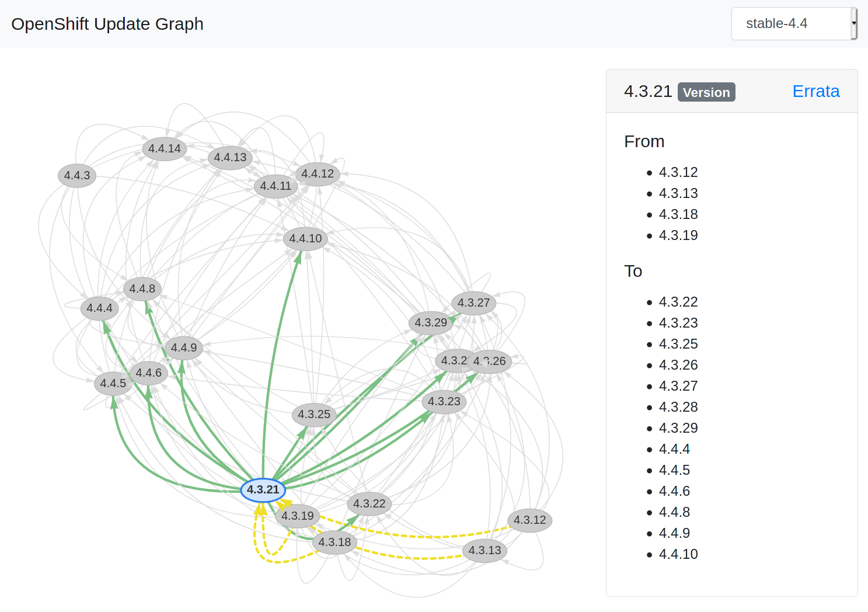Select the highlighted 4.3.21 graph node

[x=263, y=490]
